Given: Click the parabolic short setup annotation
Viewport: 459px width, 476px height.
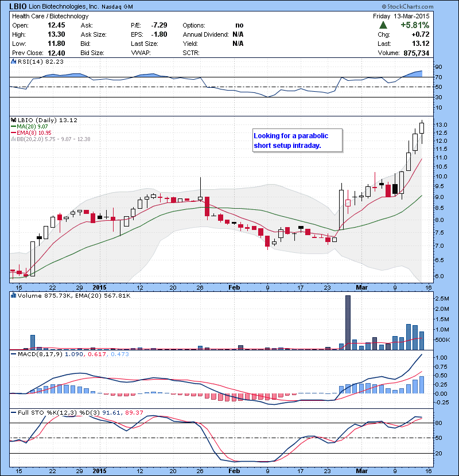Looking at the screenshot, I should [x=298, y=141].
